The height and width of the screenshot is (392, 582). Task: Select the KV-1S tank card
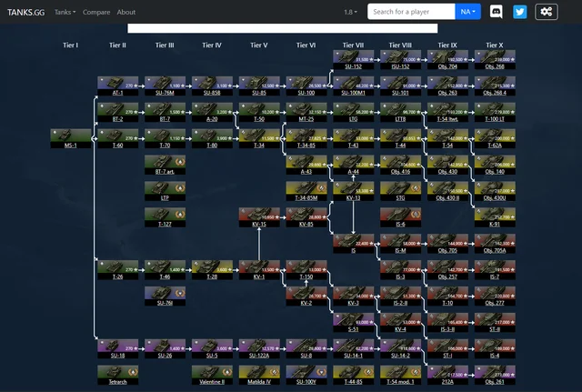[259, 217]
